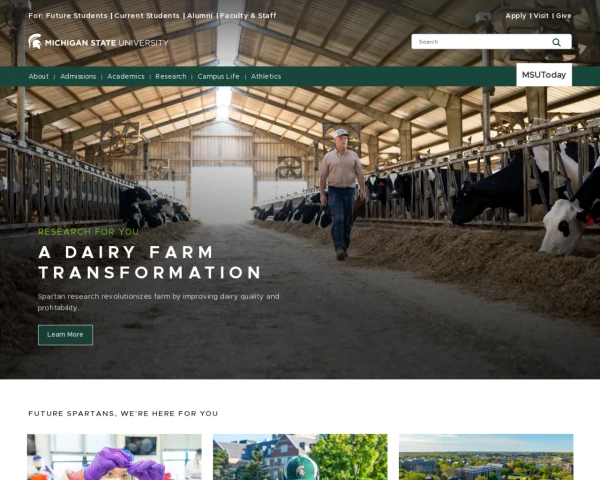Open the MSUToday tab

click(544, 75)
